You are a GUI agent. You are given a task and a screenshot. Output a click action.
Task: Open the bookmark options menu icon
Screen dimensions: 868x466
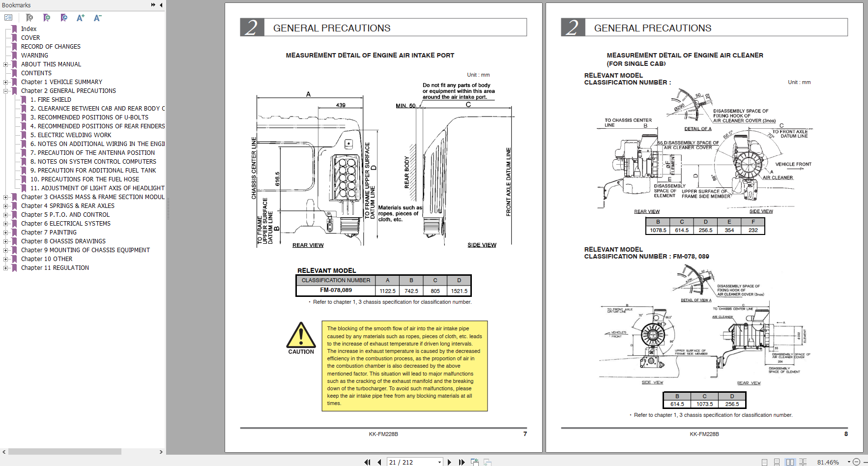8,18
